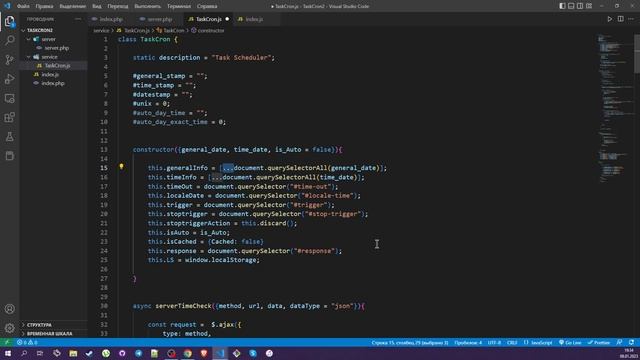
Task: Change CRLF end of line sequence
Action: pos(512,342)
